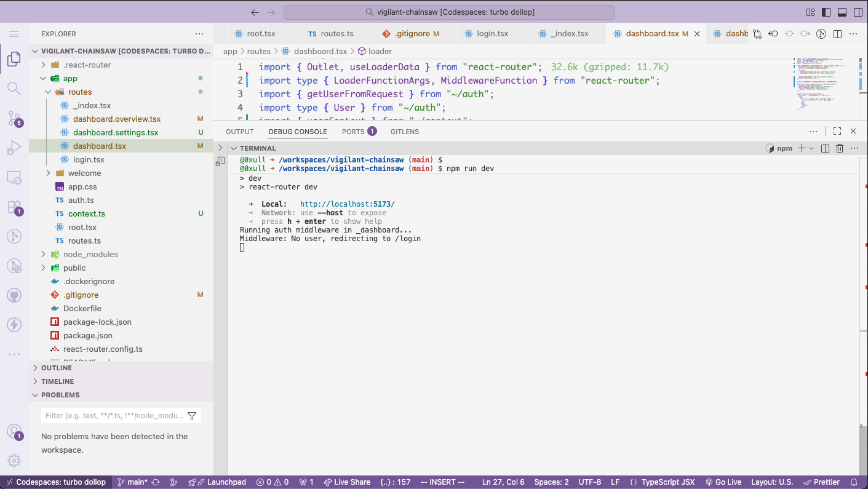
Task: Open the Extensions view
Action: [x=14, y=207]
